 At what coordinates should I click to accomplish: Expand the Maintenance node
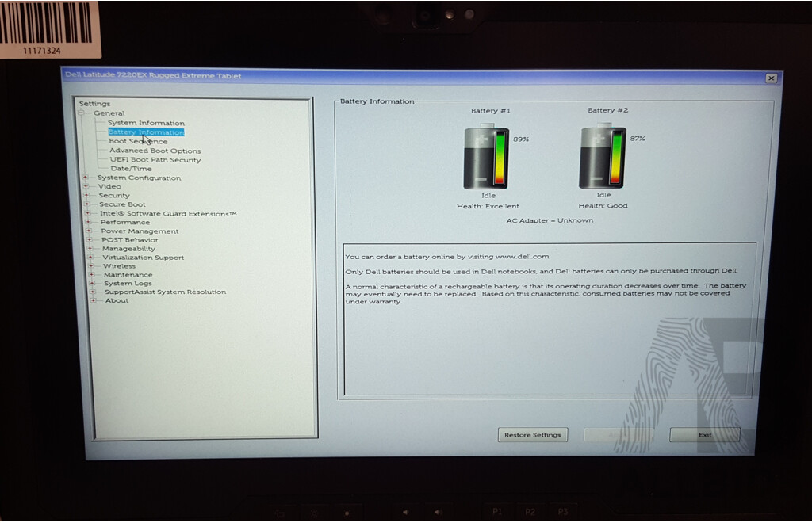coord(91,275)
